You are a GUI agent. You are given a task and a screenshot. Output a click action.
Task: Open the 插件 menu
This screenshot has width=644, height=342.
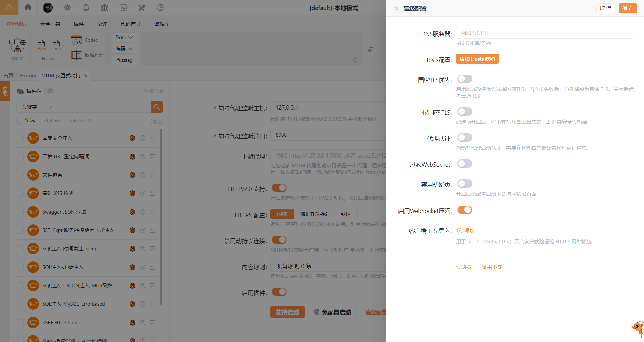click(79, 24)
